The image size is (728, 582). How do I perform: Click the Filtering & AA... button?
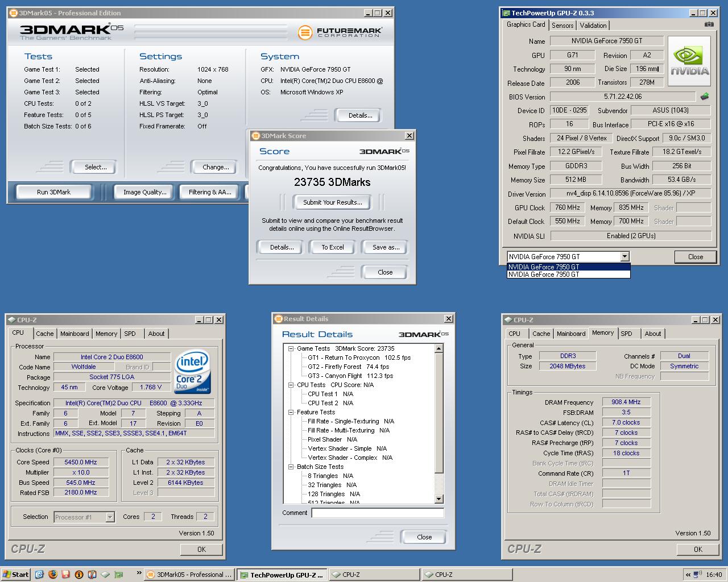click(x=210, y=192)
